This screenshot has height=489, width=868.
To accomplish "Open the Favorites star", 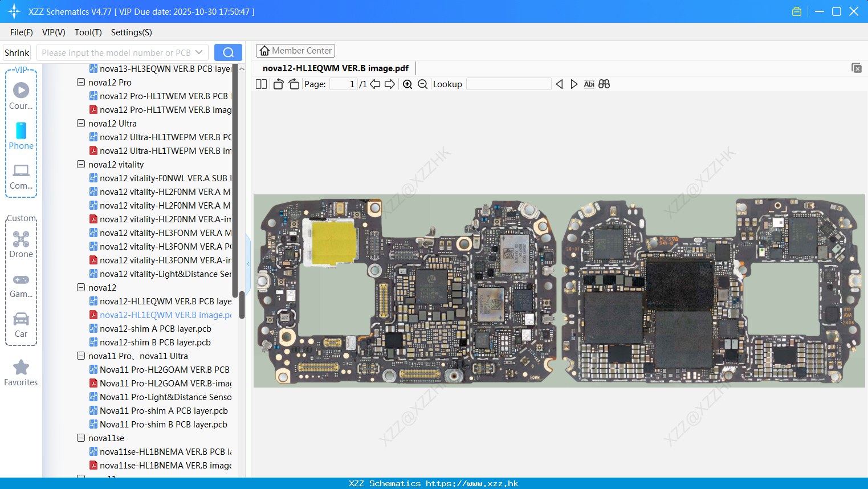I will tap(21, 373).
